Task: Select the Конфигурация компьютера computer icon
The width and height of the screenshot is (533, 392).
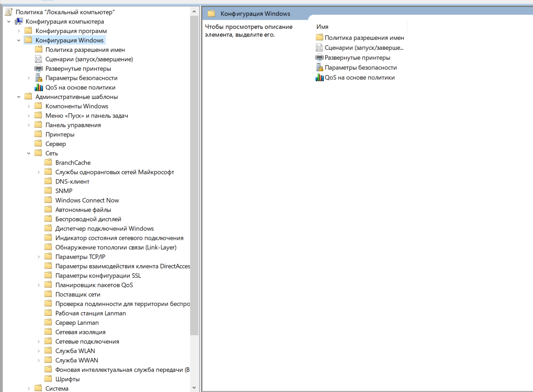Action: [x=18, y=21]
